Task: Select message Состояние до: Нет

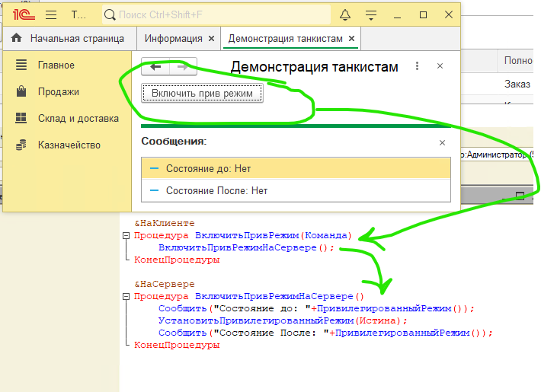Action: pyautogui.click(x=296, y=168)
